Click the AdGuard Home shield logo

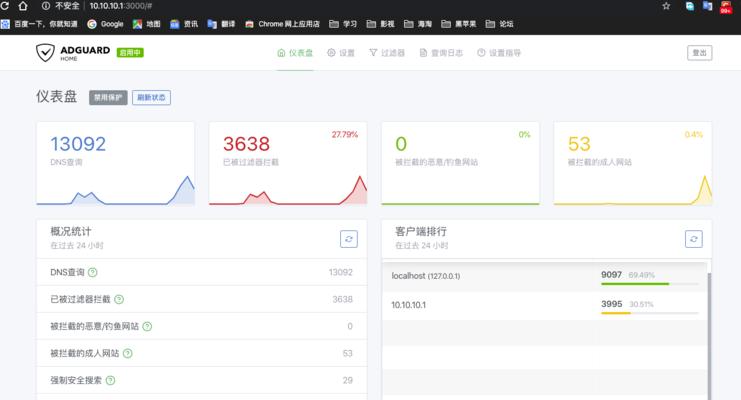pos(45,52)
